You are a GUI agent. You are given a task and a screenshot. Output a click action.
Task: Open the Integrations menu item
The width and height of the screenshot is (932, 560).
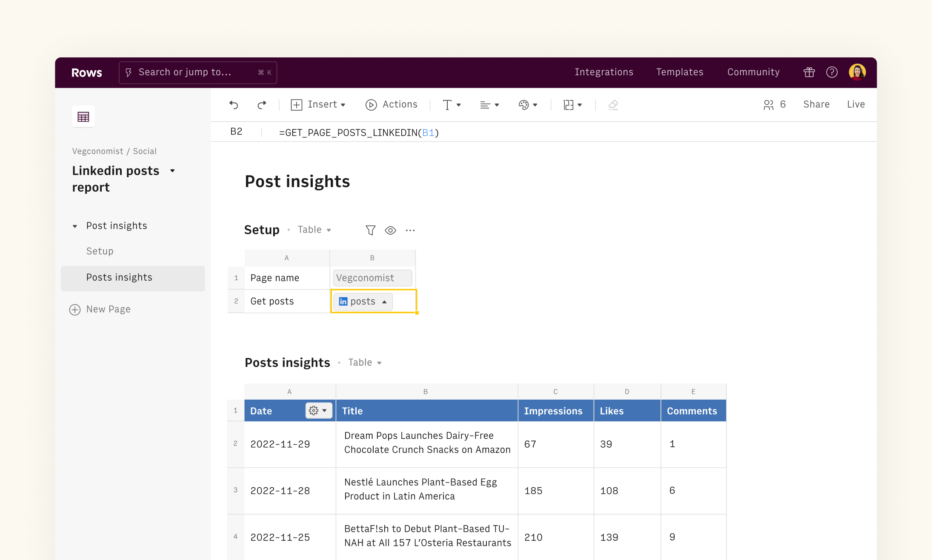point(603,72)
